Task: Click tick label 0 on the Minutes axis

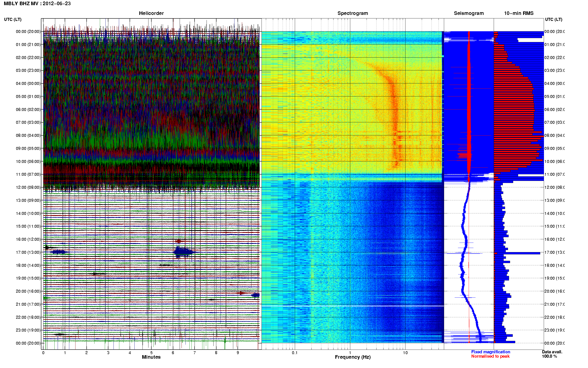Action: point(43,353)
